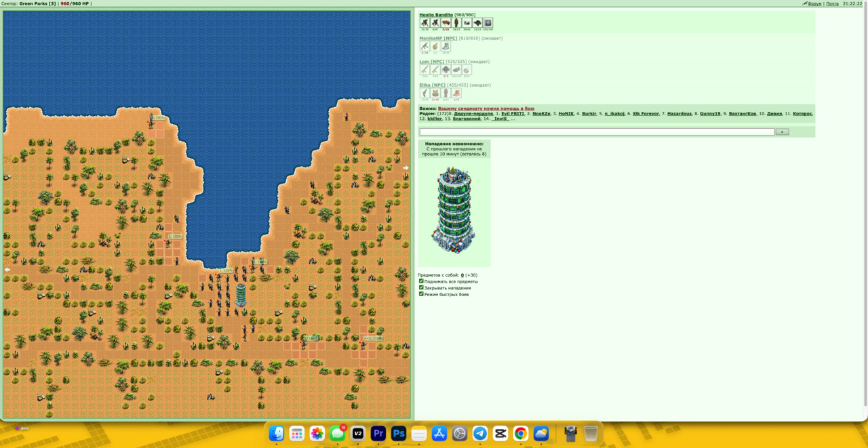Viewport: 868px width, 448px height.
Task: Click Hoolio Bandito's second weapon slot icon
Action: point(435,23)
